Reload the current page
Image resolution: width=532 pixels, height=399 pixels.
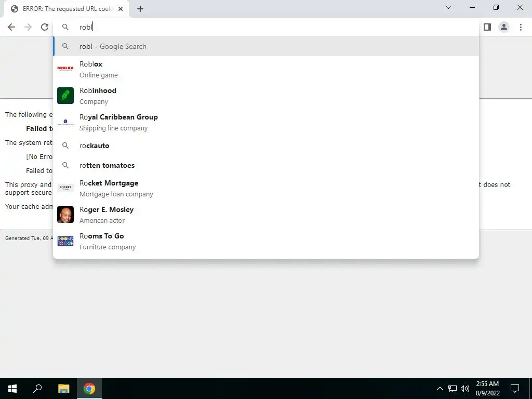point(45,27)
